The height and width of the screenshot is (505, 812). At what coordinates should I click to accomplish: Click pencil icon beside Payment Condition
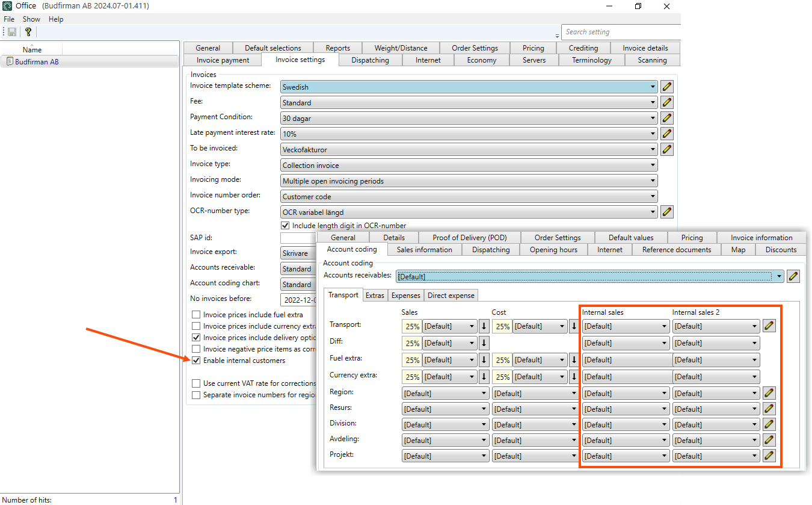pyautogui.click(x=667, y=118)
